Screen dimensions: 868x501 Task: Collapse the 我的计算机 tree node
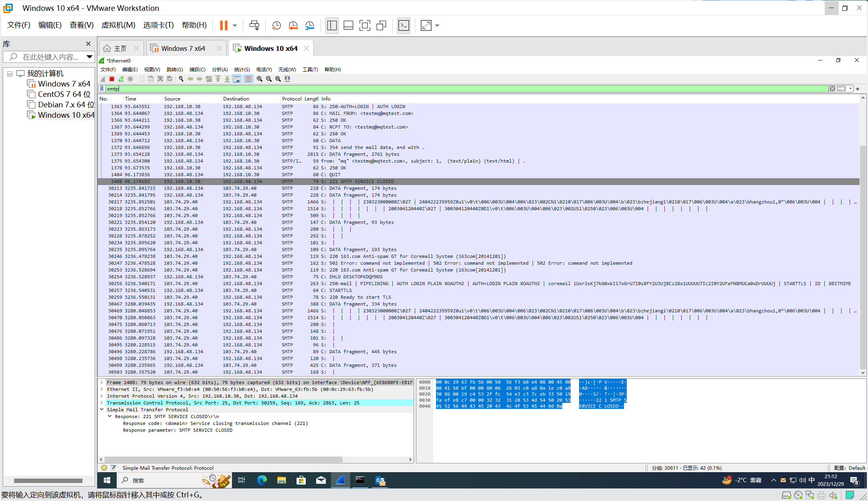(x=10, y=74)
